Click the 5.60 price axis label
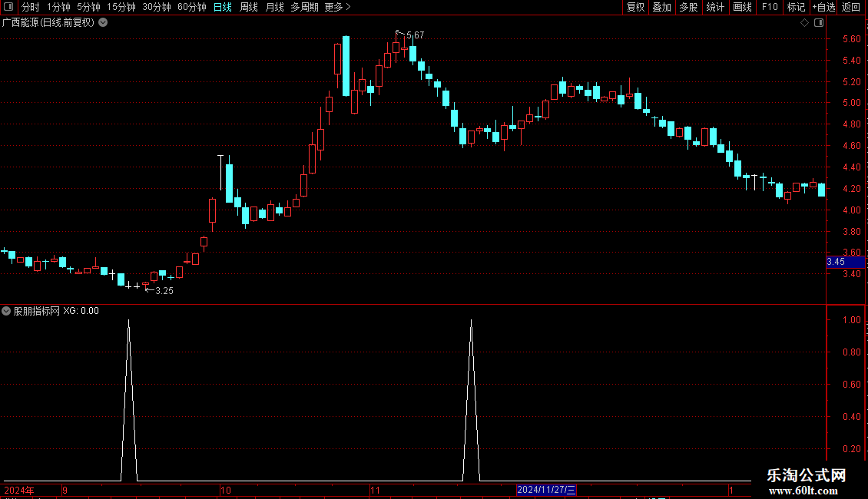This screenshot has height=499, width=868. pyautogui.click(x=851, y=38)
